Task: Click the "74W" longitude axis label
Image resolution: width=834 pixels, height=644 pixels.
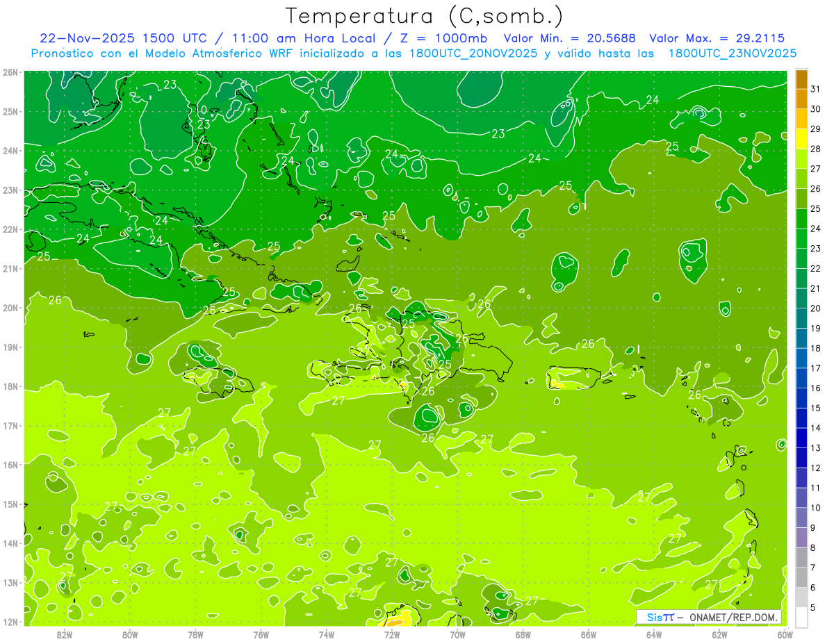Action: (327, 634)
